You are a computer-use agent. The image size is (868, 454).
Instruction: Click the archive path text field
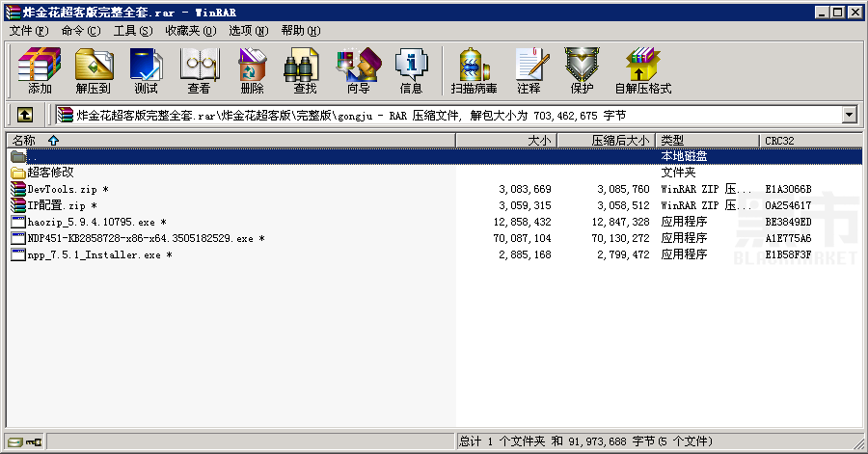point(448,115)
